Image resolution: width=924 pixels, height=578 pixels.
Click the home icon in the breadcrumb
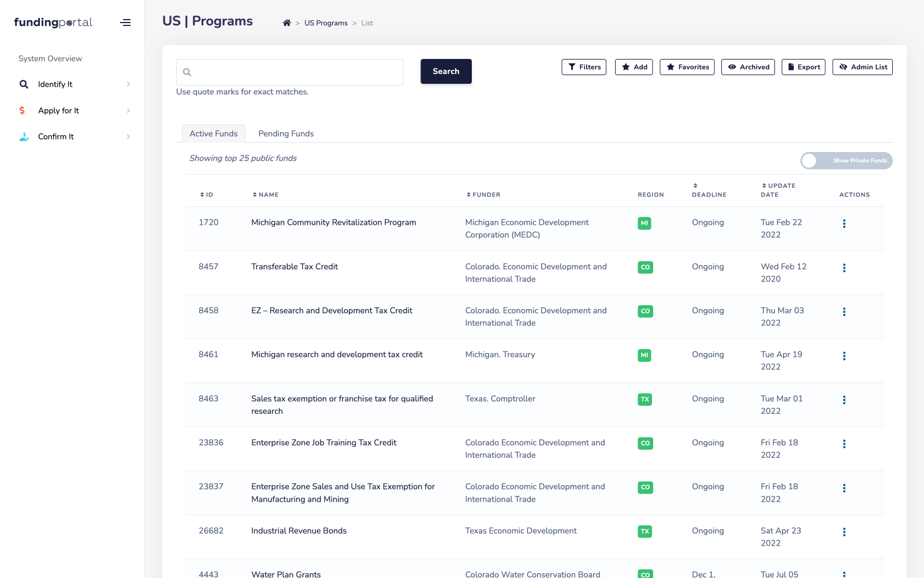click(286, 22)
